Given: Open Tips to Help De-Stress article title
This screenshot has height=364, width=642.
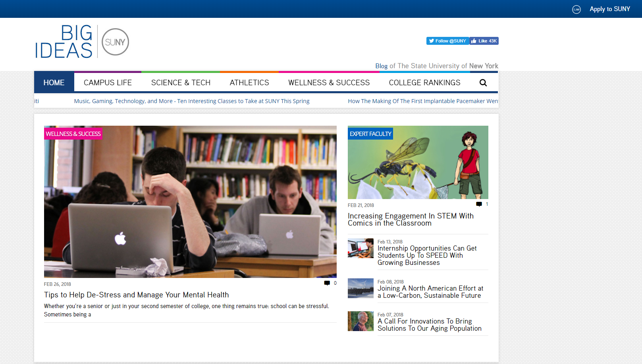Looking at the screenshot, I should (136, 295).
